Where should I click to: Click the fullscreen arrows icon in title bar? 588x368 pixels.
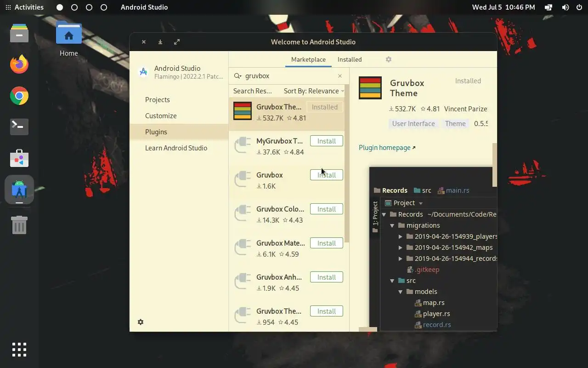pos(177,42)
